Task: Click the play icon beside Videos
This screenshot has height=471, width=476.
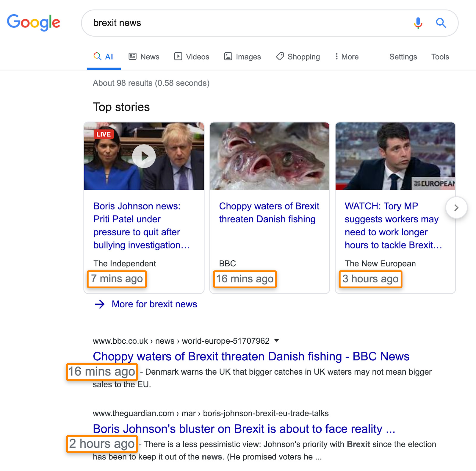Action: coord(178,56)
